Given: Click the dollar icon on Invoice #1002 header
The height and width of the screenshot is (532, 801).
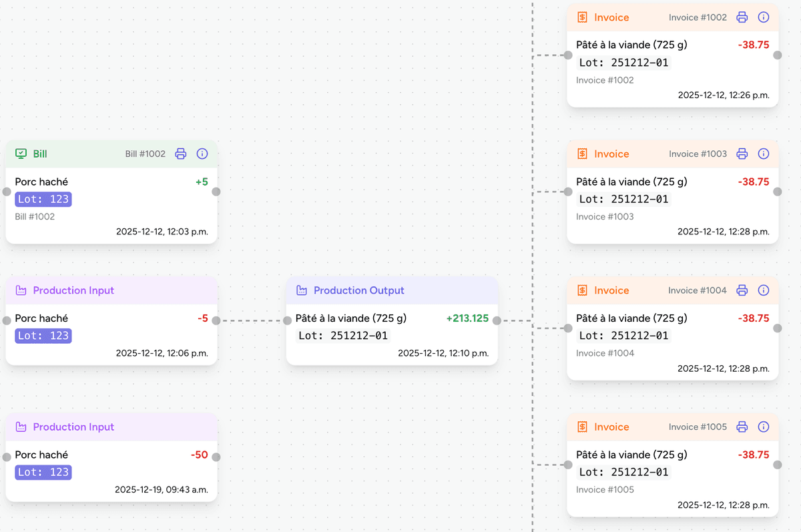Looking at the screenshot, I should 582,17.
